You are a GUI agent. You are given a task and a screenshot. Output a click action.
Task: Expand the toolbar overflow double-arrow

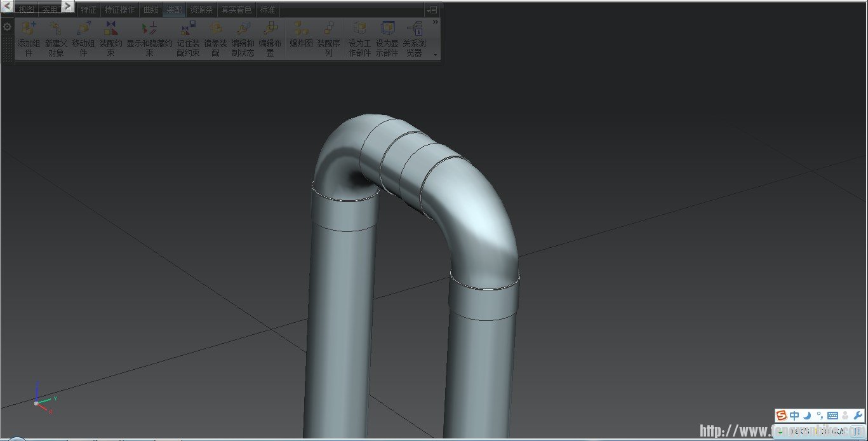click(x=436, y=22)
